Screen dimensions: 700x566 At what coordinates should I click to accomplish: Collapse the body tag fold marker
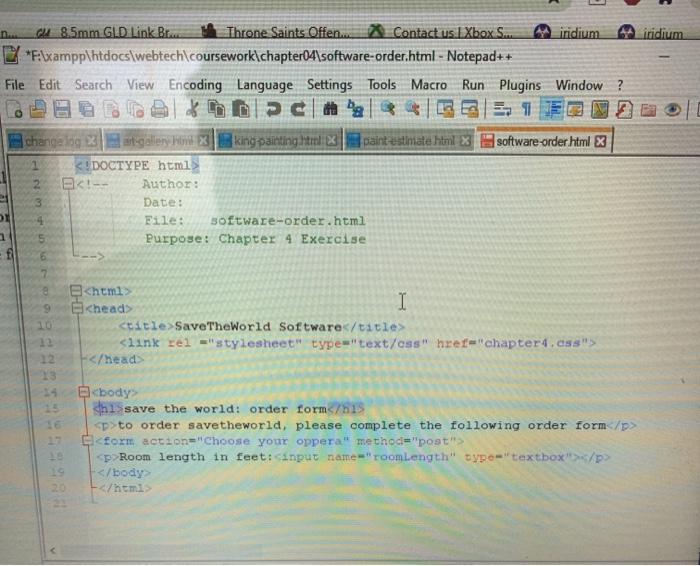point(84,392)
